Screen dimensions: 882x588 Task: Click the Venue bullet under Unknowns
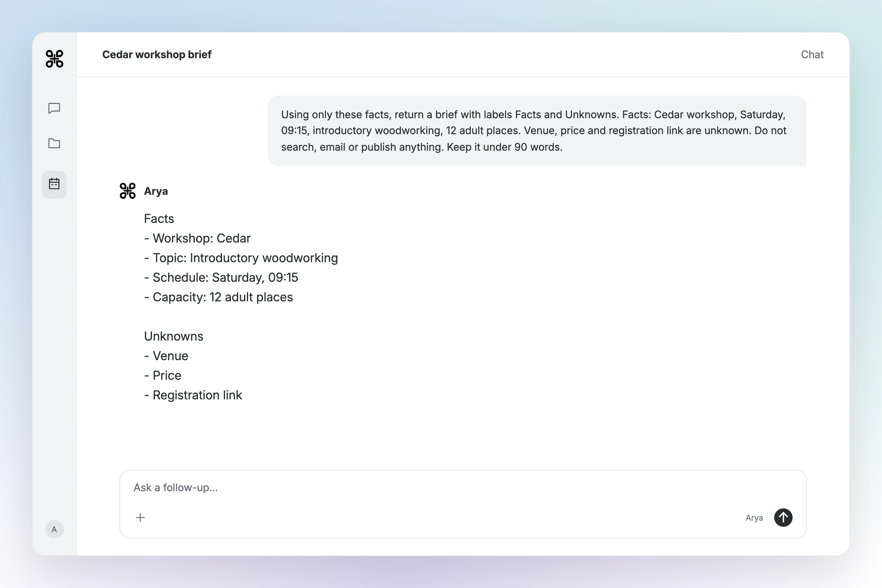(x=166, y=356)
